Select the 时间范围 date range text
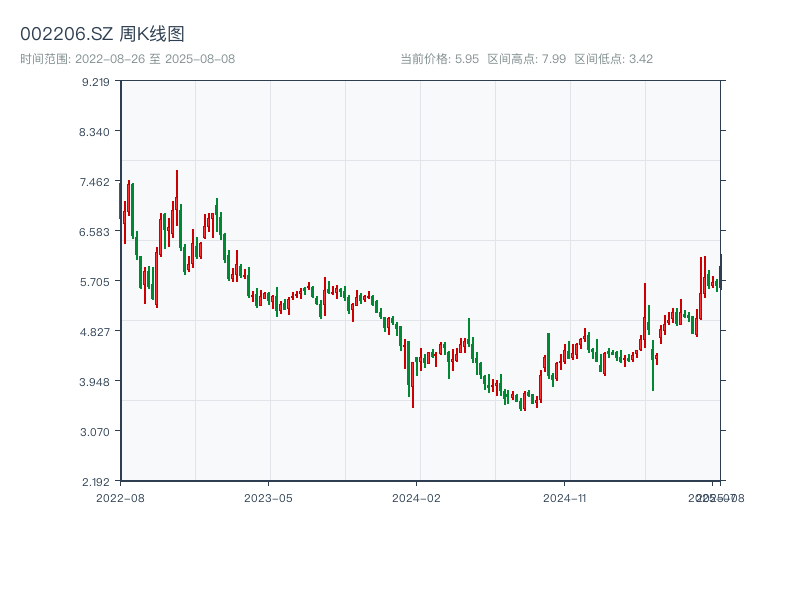800x600 pixels. [127, 59]
